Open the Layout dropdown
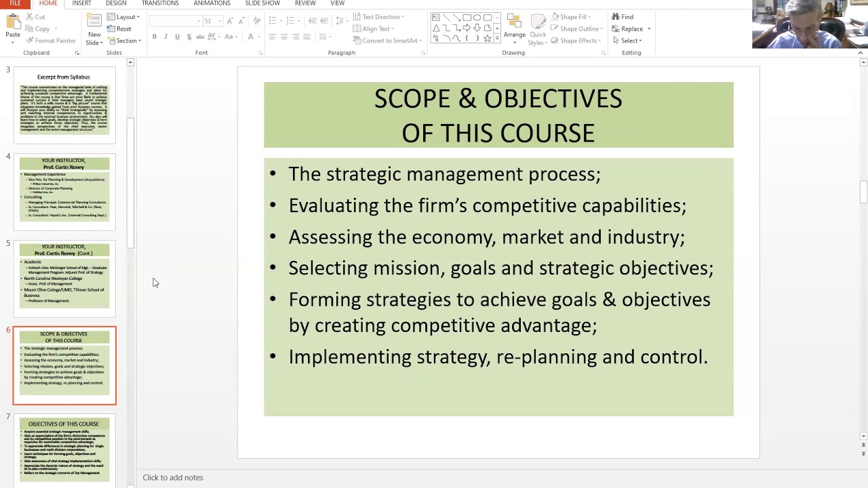The width and height of the screenshot is (868, 488). tap(123, 17)
